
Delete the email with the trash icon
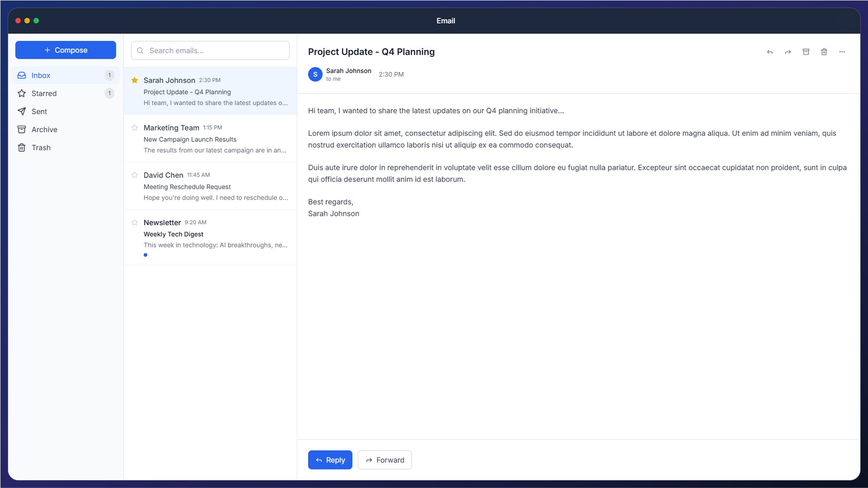tap(824, 52)
